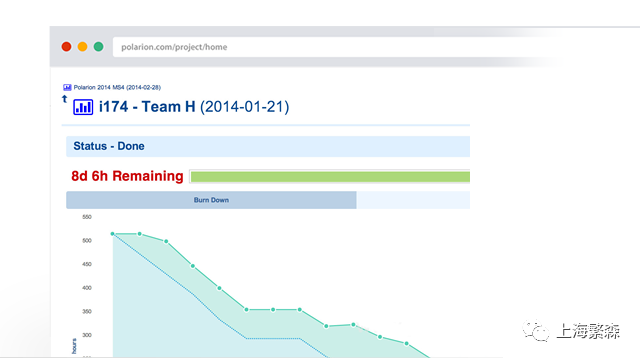Select the i174 - Team H title
Screen dimensions: 640x360
194,107
